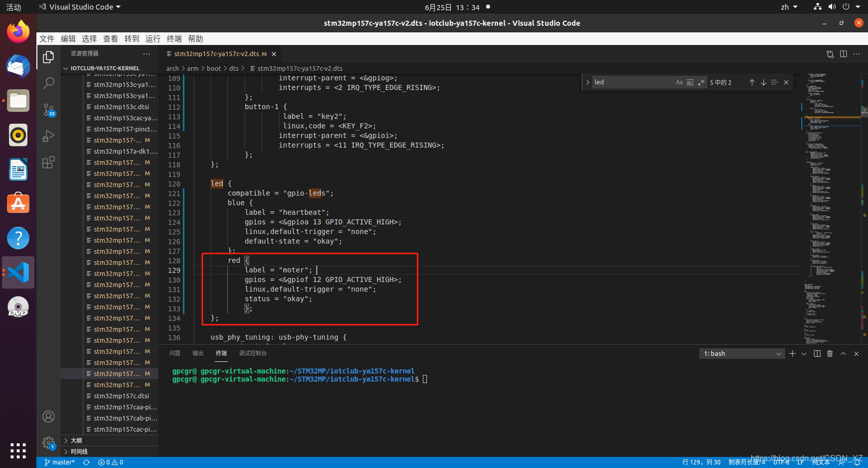Screen dimensions: 868x468
Task: Expand the 时间线 timeline section
Action: tap(109, 452)
